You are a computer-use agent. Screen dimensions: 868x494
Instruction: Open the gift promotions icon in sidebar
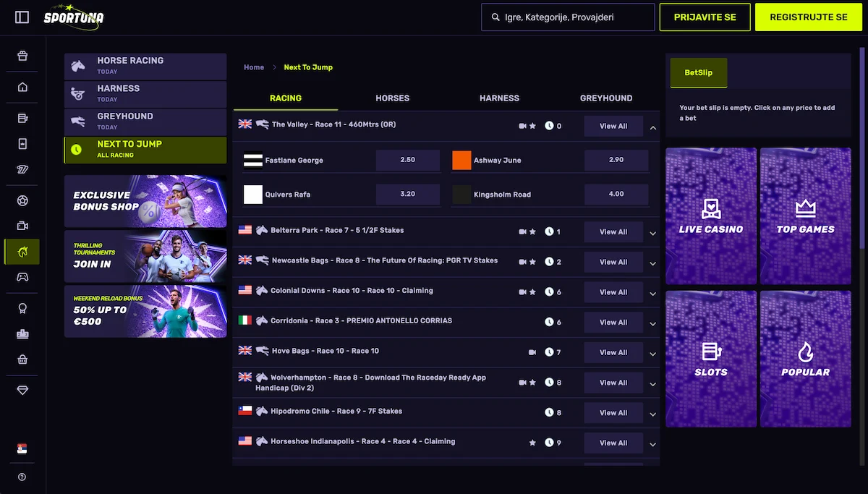pos(22,56)
